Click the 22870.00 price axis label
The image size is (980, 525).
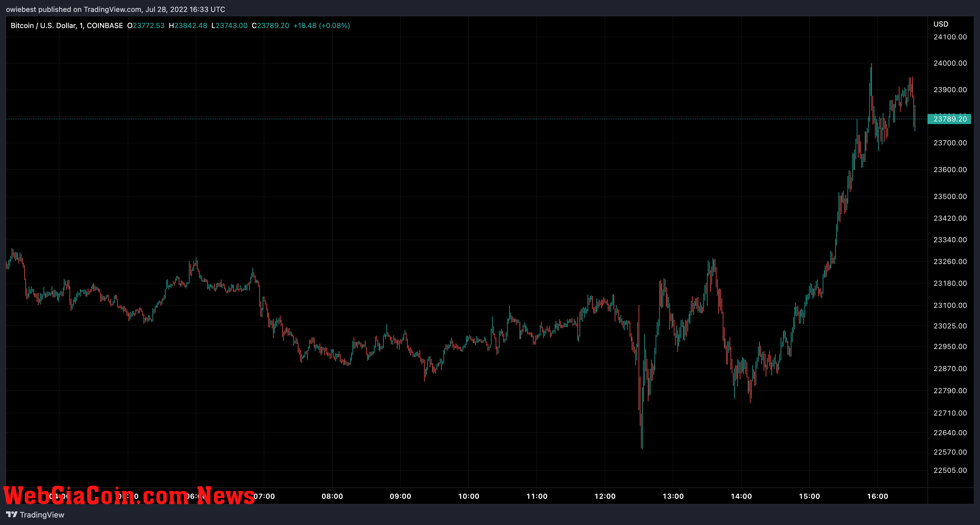(950, 368)
